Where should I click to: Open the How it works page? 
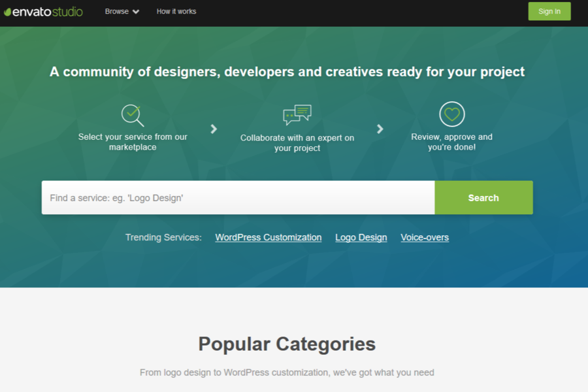(x=176, y=12)
